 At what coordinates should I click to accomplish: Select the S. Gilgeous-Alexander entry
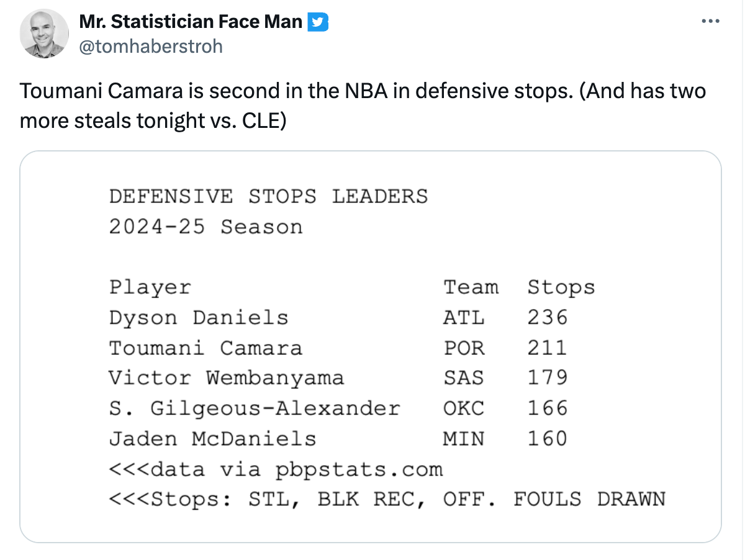[x=255, y=409]
